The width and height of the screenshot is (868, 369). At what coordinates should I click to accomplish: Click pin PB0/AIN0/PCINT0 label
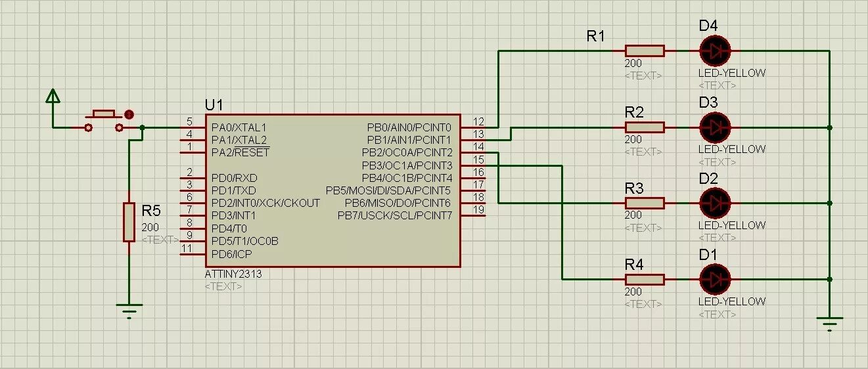(409, 127)
